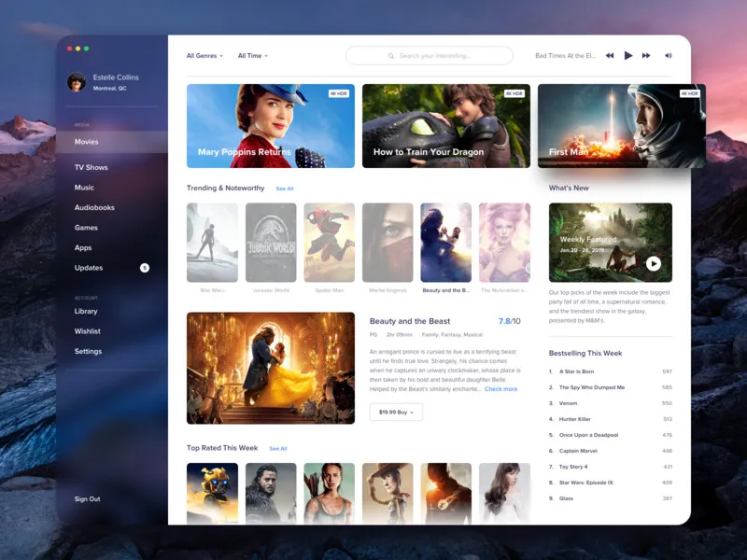The height and width of the screenshot is (560, 747).
Task: Open Settings in the sidebar
Action: pos(88,351)
